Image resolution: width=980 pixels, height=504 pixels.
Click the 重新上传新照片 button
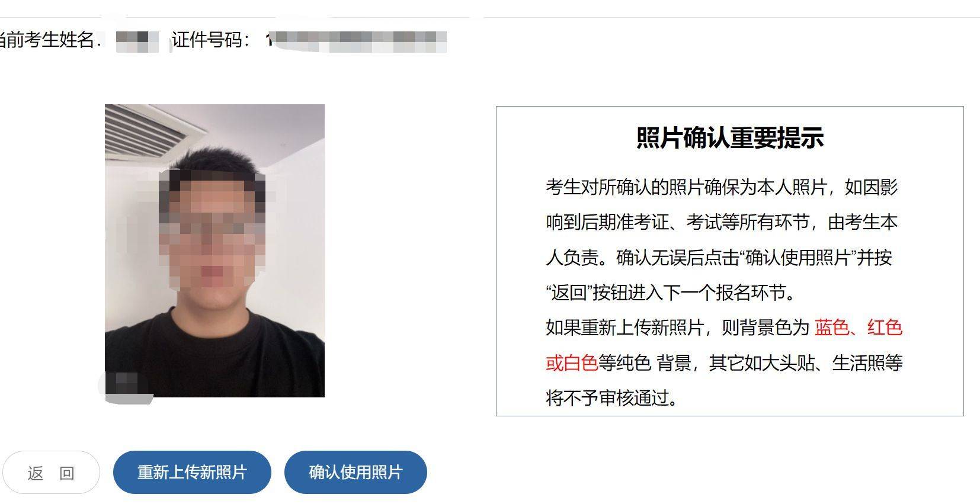coord(192,473)
